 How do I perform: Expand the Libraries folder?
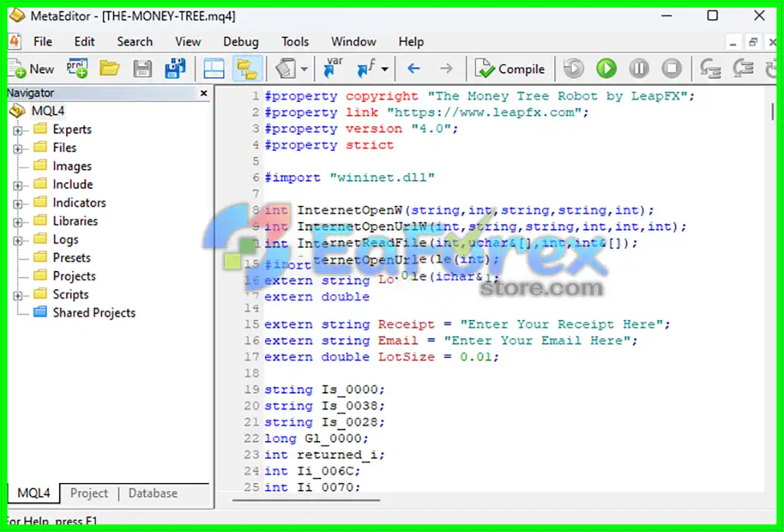click(18, 222)
